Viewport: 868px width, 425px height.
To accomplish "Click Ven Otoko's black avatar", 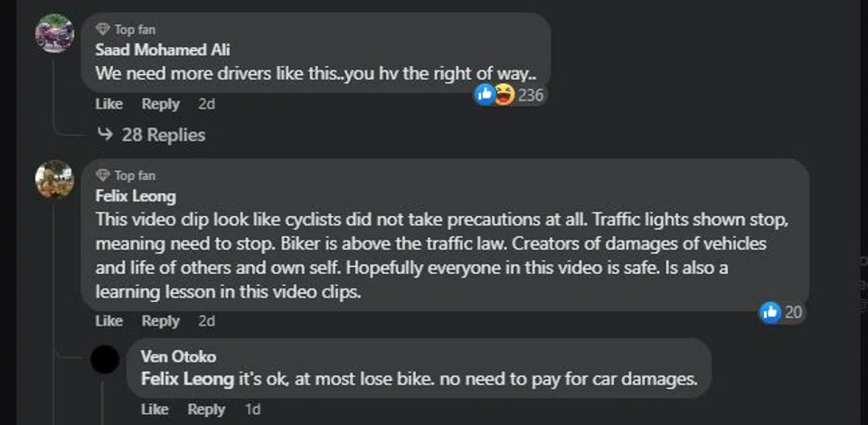I will tap(105, 359).
